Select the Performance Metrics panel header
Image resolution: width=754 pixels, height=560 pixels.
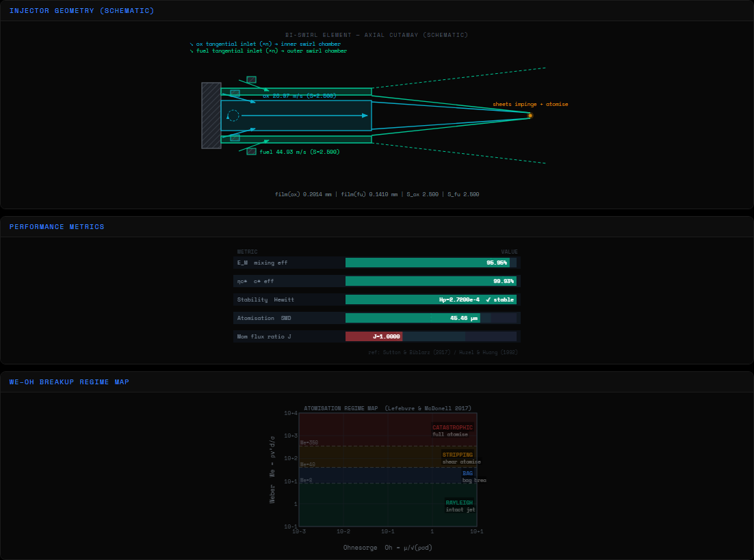pos(377,227)
